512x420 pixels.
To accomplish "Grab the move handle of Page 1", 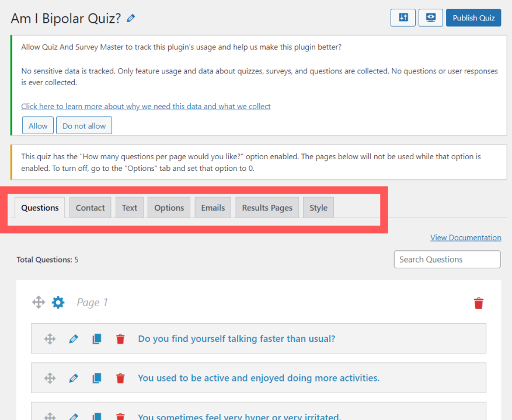I will (x=39, y=302).
